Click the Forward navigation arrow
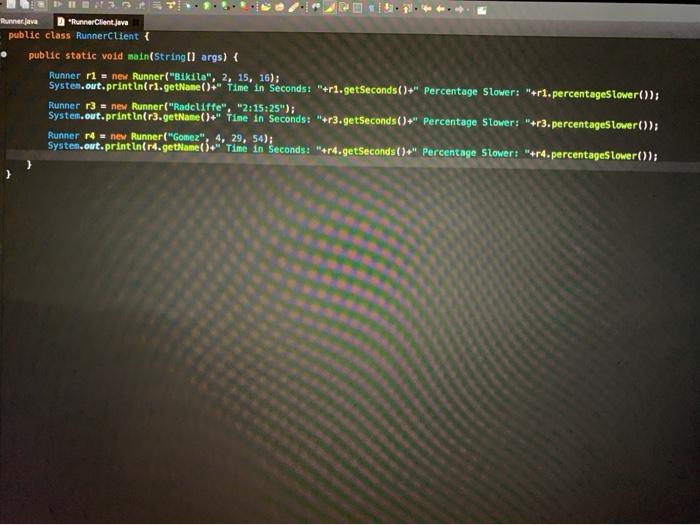This screenshot has width=700, height=525. [459, 9]
